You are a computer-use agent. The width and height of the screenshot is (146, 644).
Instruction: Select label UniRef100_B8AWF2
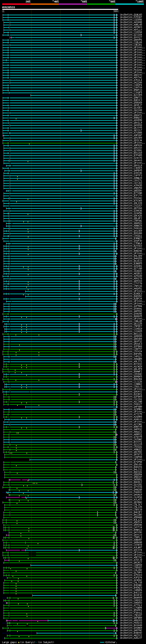(x=131, y=371)
